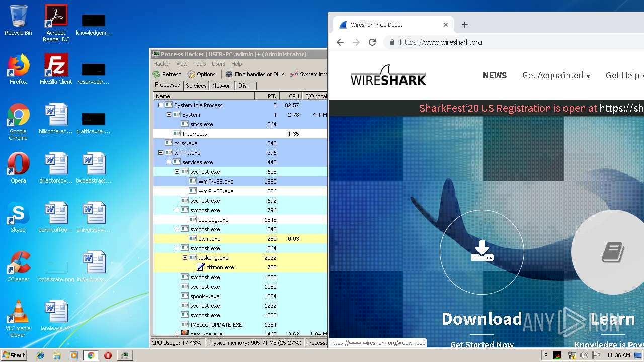
Task: Click Opera icon in taskbar
Action: tap(108, 355)
